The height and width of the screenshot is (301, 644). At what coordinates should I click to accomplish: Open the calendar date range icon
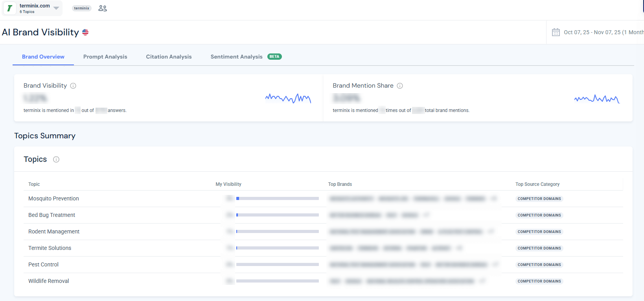tap(556, 32)
